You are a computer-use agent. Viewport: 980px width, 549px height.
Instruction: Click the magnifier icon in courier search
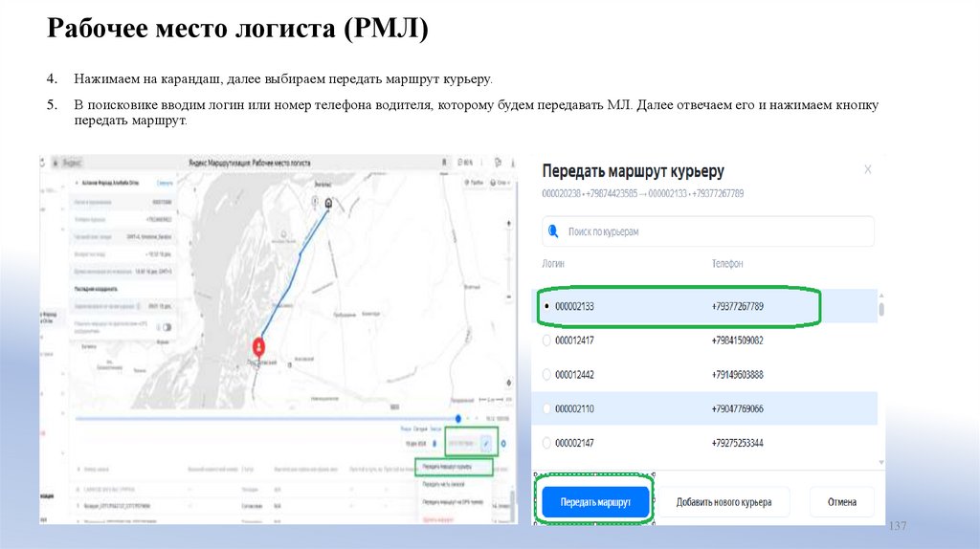click(553, 231)
